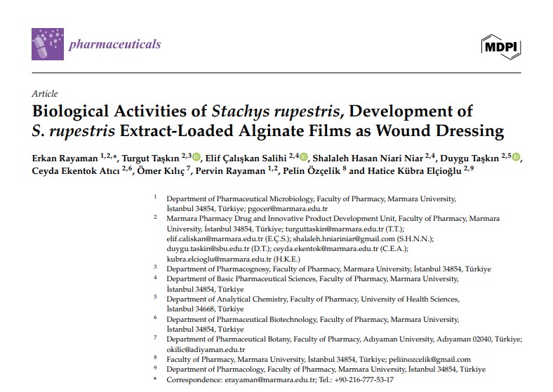This screenshot has width=553, height=392.
Task: Click the 'Article' type label
Action: [45, 94]
